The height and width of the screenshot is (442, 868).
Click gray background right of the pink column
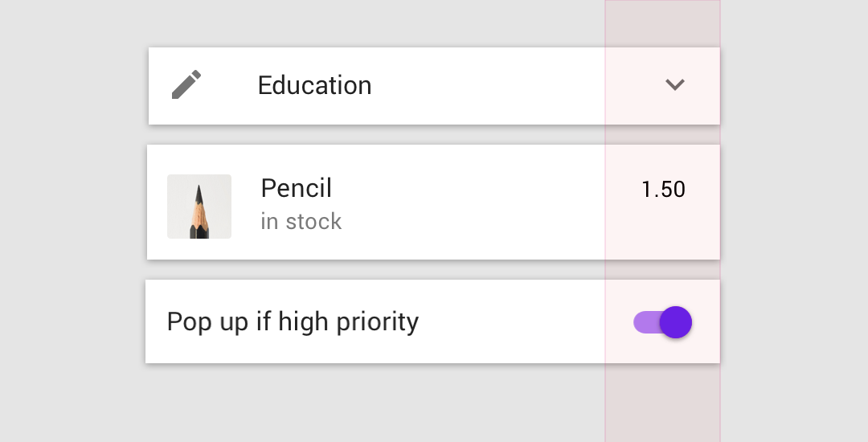pyautogui.click(x=794, y=221)
